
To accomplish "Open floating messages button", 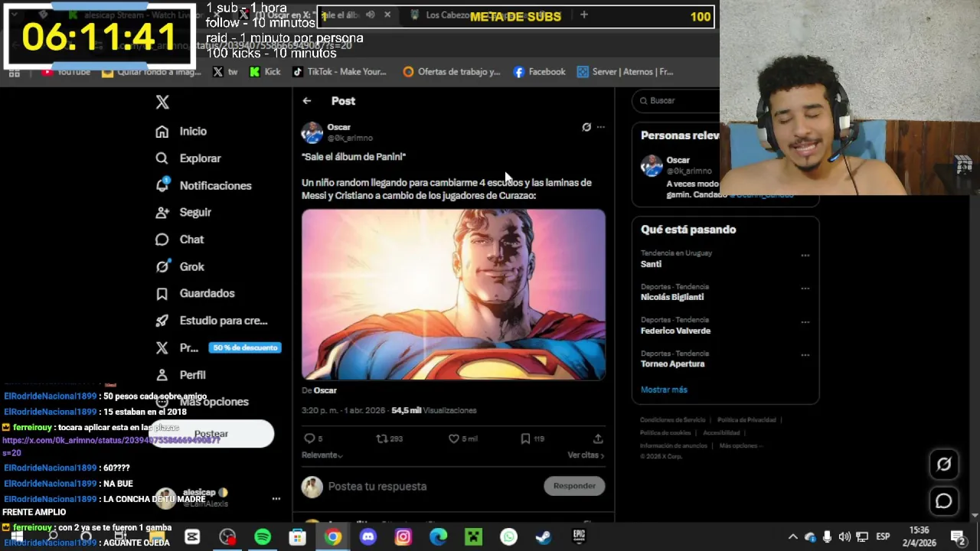I will [944, 501].
